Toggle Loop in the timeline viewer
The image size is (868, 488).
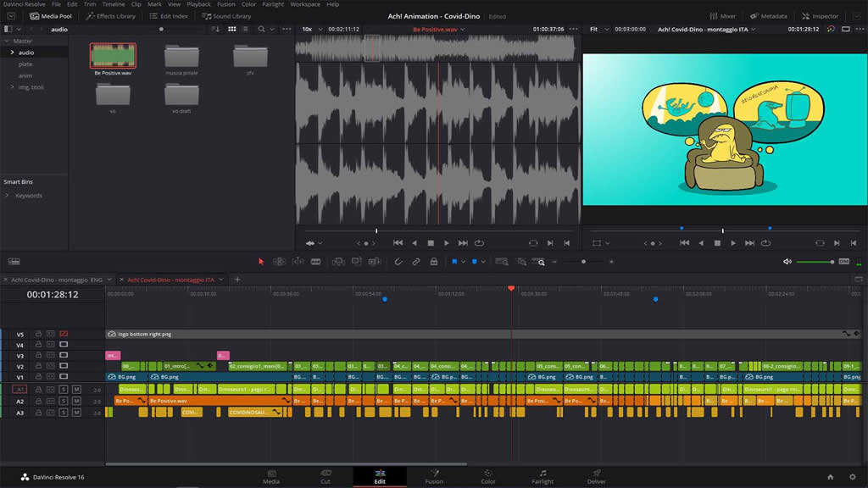point(766,243)
